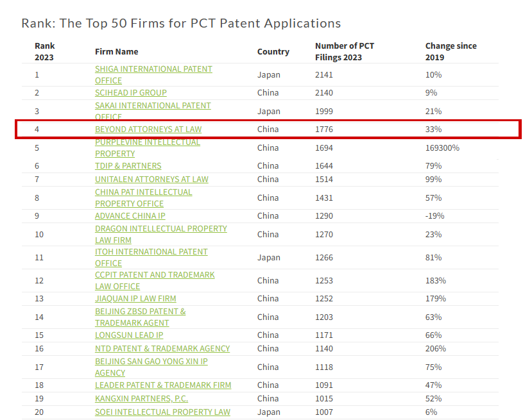Select the filings value 2141
Screen dimensions: 532x420
(x=324, y=75)
